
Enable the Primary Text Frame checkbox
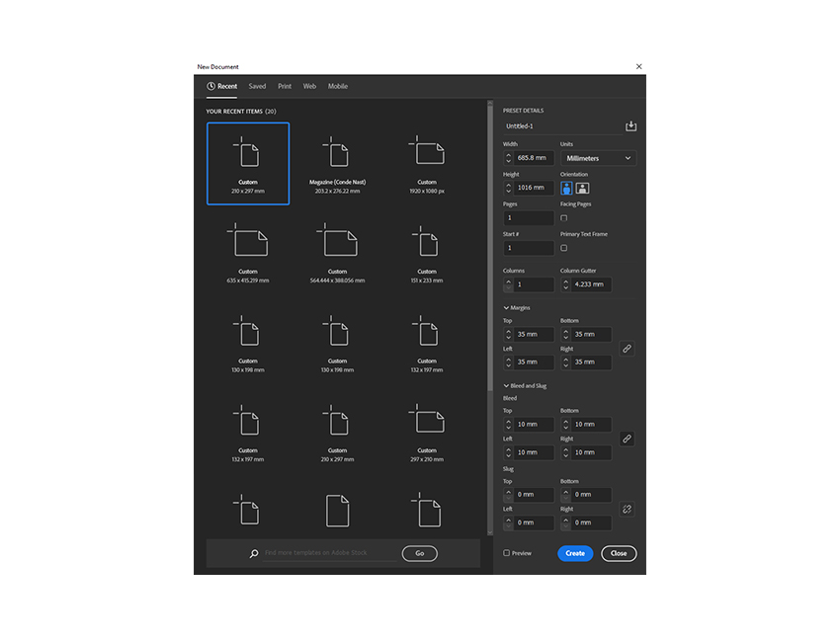pos(563,248)
